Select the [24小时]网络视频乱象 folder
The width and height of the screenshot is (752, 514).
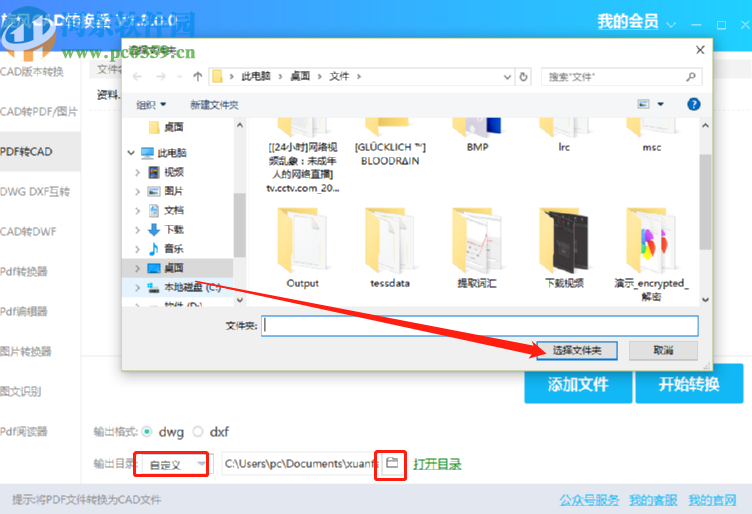coord(303,156)
